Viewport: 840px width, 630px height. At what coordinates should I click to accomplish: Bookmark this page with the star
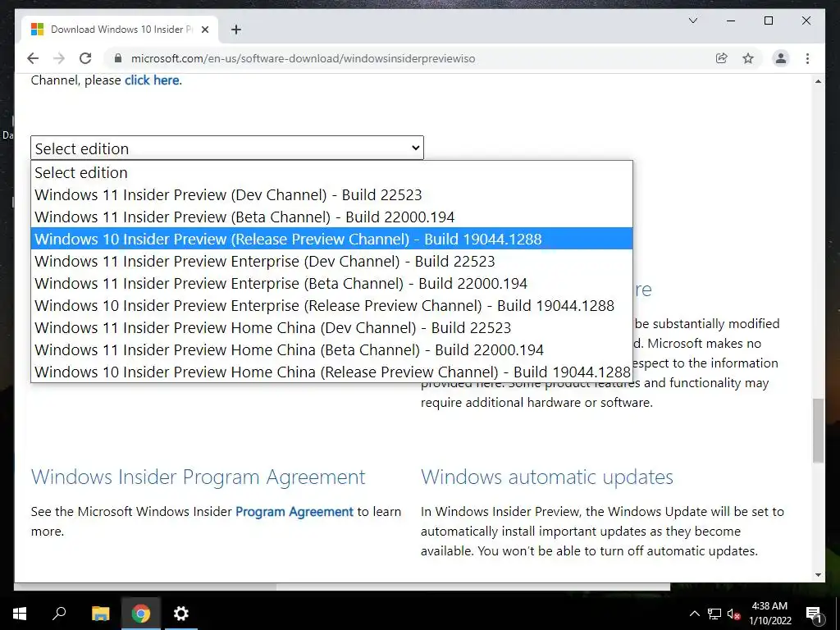748,58
